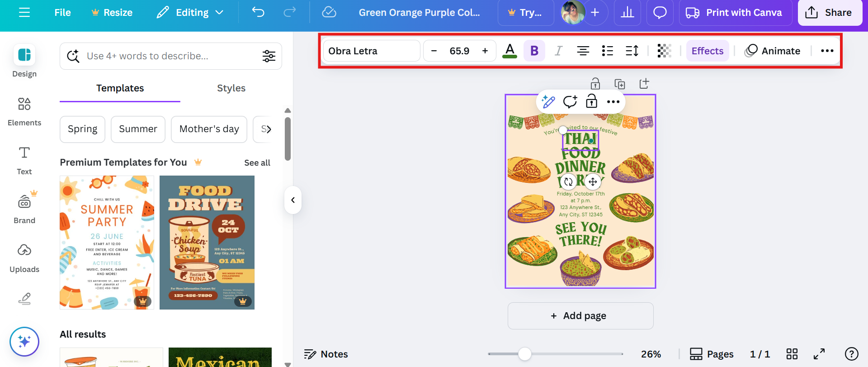Open the Effects panel
This screenshot has height=367, width=868.
(708, 51)
